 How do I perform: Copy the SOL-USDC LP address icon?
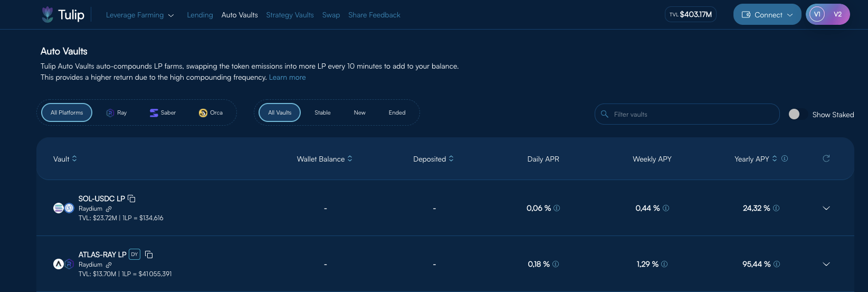point(132,199)
